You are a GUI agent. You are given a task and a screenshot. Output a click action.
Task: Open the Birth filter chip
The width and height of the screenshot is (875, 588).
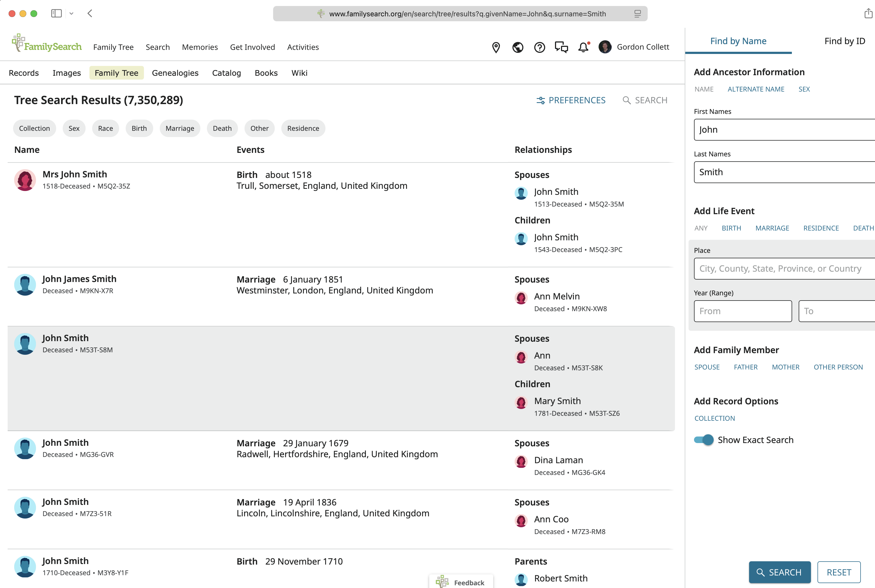coord(139,128)
